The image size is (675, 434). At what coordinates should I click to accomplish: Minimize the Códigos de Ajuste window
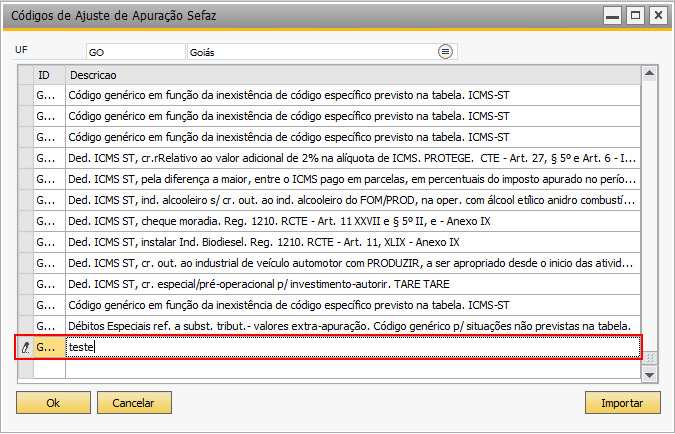point(612,16)
